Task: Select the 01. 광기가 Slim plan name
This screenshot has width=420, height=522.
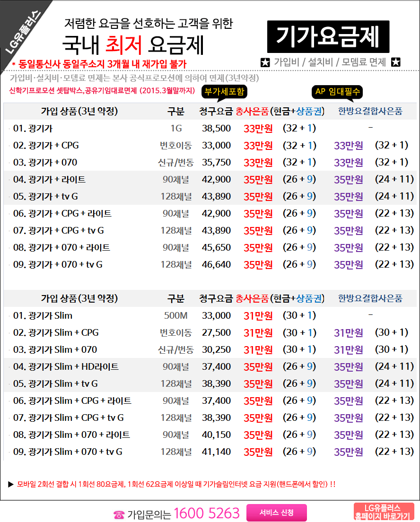Action: 43,315
